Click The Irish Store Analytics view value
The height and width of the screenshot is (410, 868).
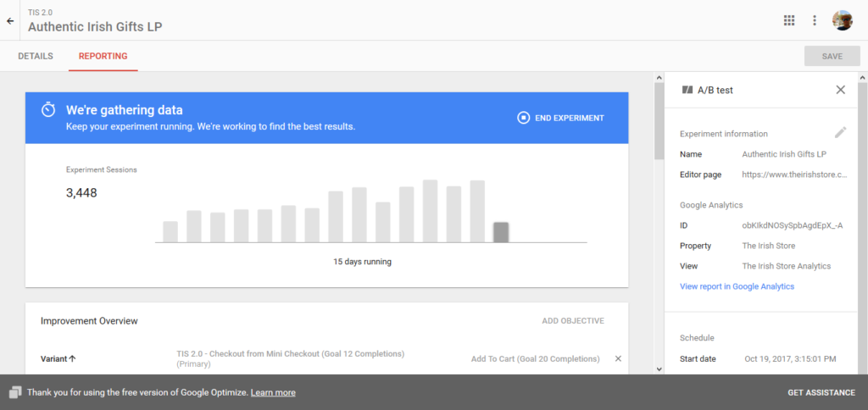coord(787,266)
